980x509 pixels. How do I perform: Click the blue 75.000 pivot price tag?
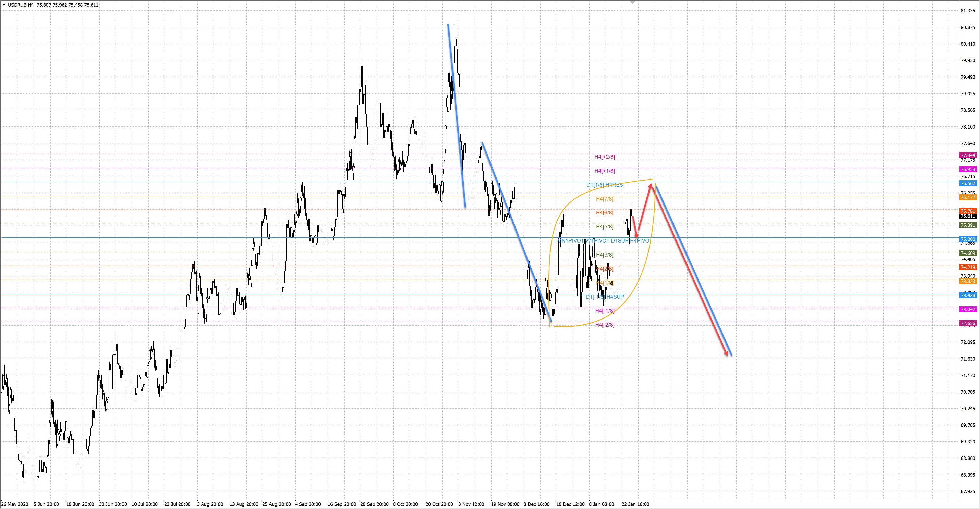(x=968, y=239)
